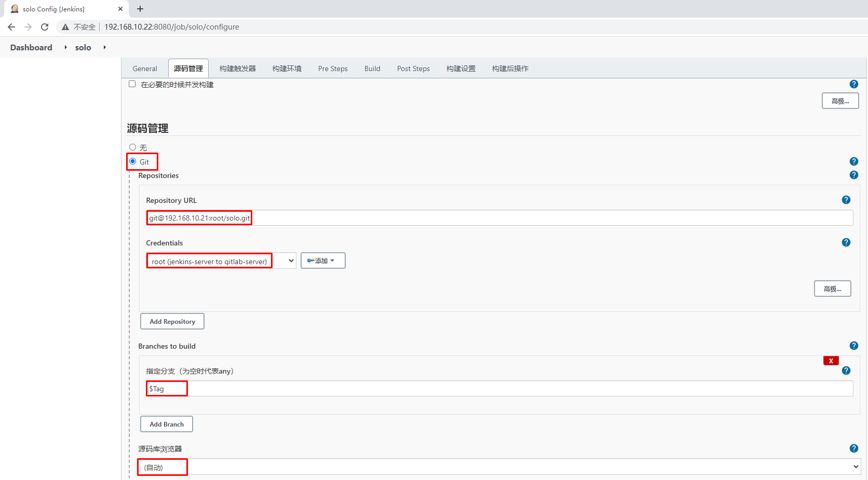Click the Repositories label

pos(158,175)
